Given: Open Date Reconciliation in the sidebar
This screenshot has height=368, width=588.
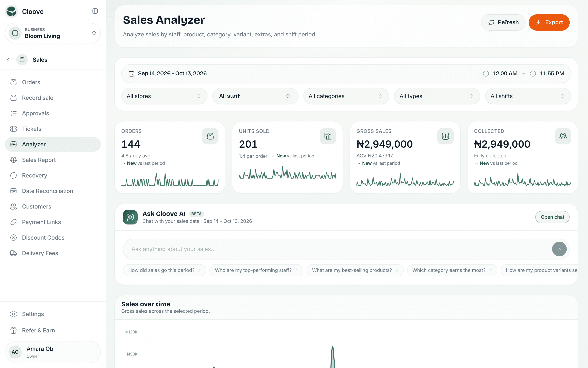Looking at the screenshot, I should point(53,191).
